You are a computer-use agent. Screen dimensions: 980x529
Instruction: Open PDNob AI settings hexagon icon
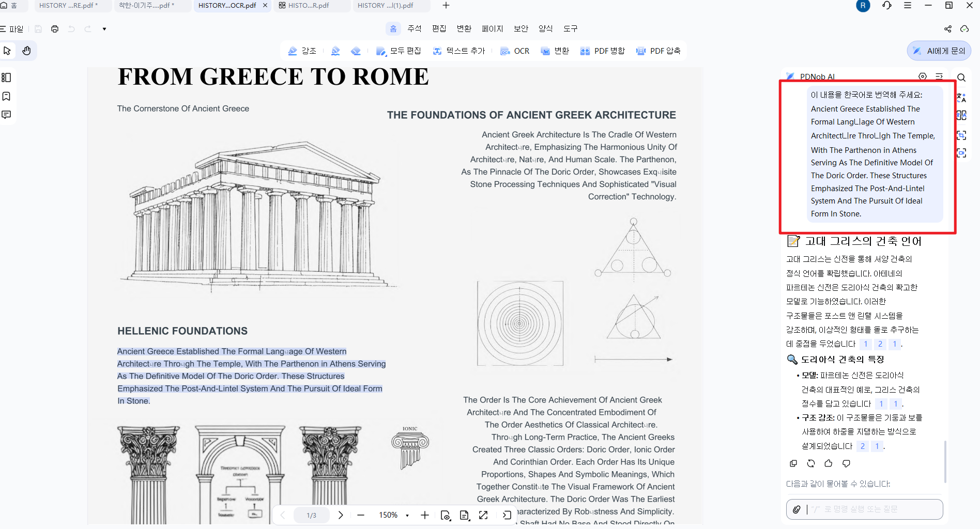coord(923,76)
